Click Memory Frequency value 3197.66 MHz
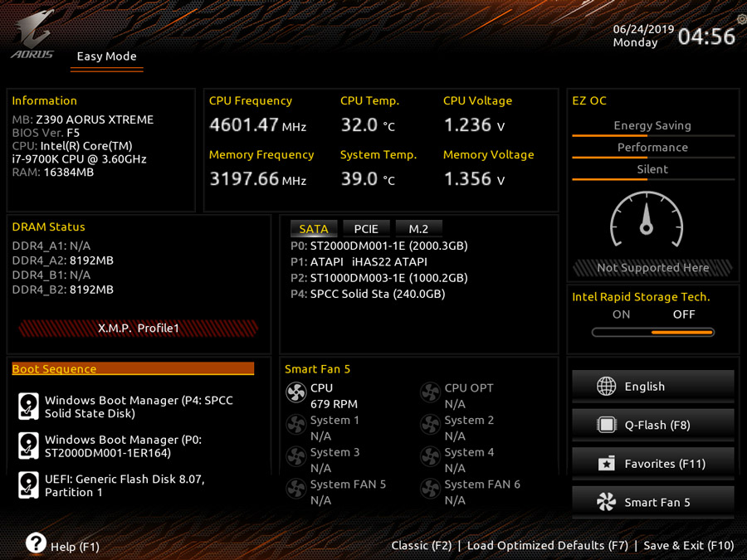Image resolution: width=747 pixels, height=560 pixels. tap(258, 179)
